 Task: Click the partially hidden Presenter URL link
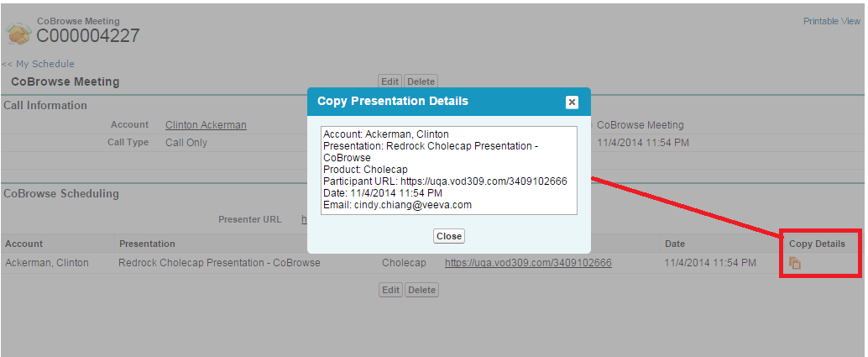click(304, 219)
